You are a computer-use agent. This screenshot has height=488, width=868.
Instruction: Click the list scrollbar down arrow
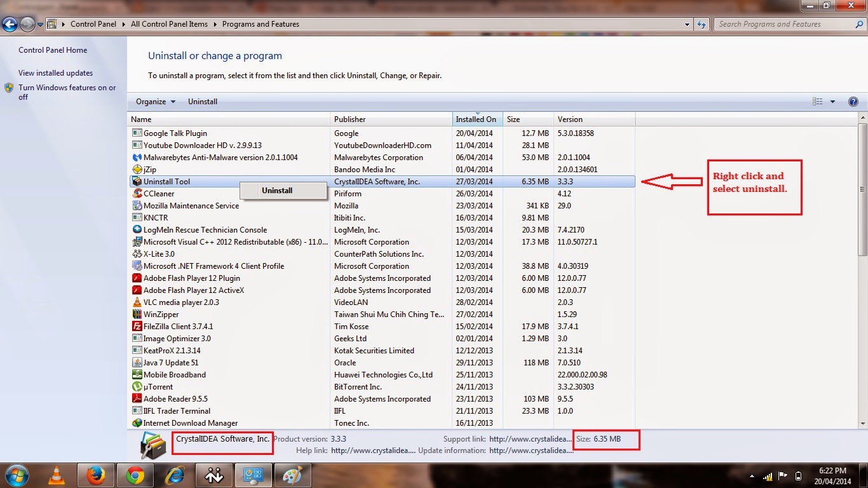pyautogui.click(x=862, y=423)
